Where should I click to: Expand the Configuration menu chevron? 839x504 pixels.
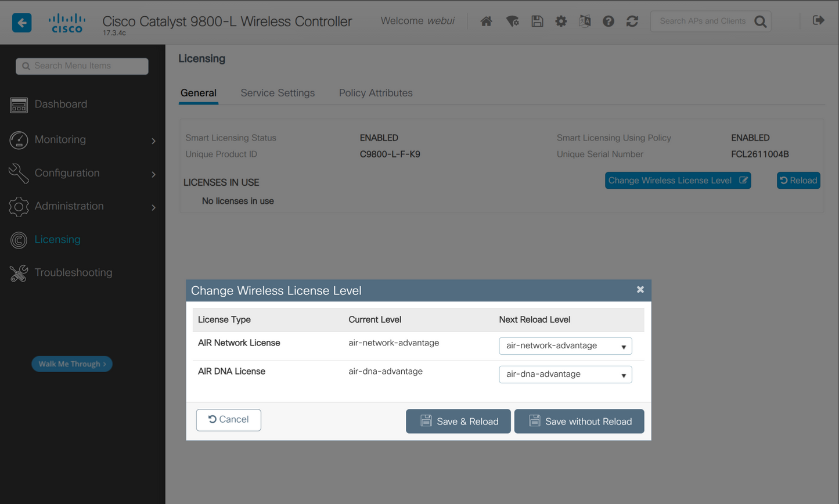point(153,174)
